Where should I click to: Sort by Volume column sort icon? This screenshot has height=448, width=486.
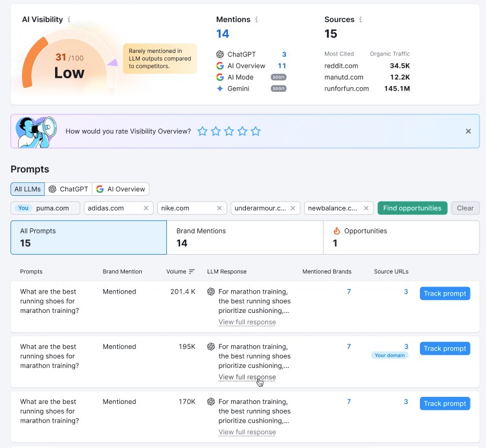(x=192, y=272)
